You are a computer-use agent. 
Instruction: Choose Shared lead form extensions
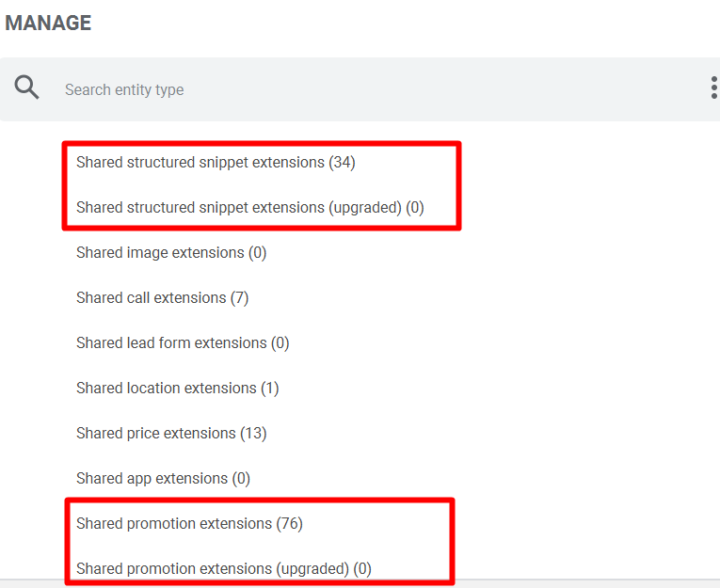pos(183,343)
